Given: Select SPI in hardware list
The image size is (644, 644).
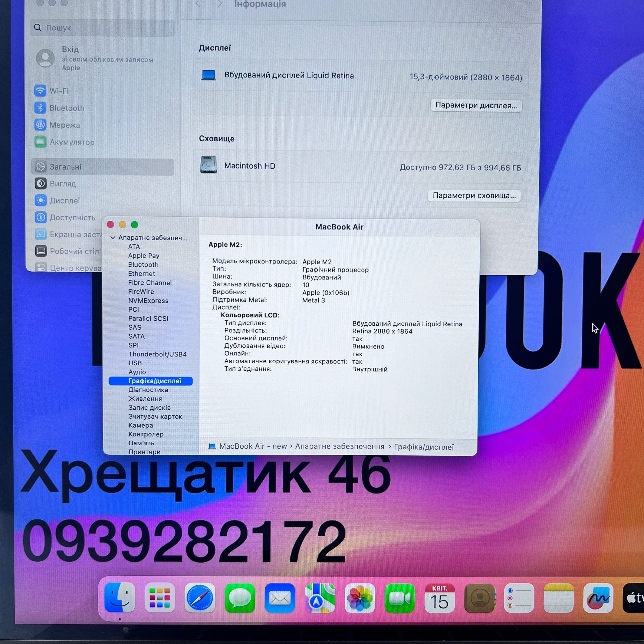Looking at the screenshot, I should pos(133,345).
